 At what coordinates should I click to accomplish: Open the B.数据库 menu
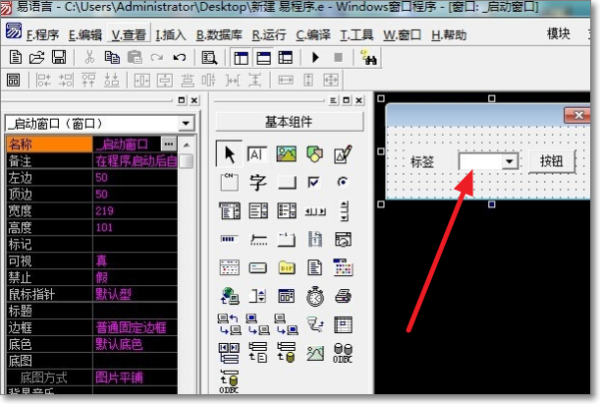(x=219, y=35)
